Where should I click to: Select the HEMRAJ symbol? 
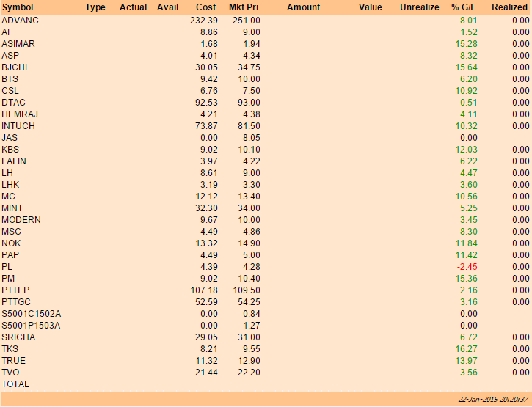click(20, 114)
